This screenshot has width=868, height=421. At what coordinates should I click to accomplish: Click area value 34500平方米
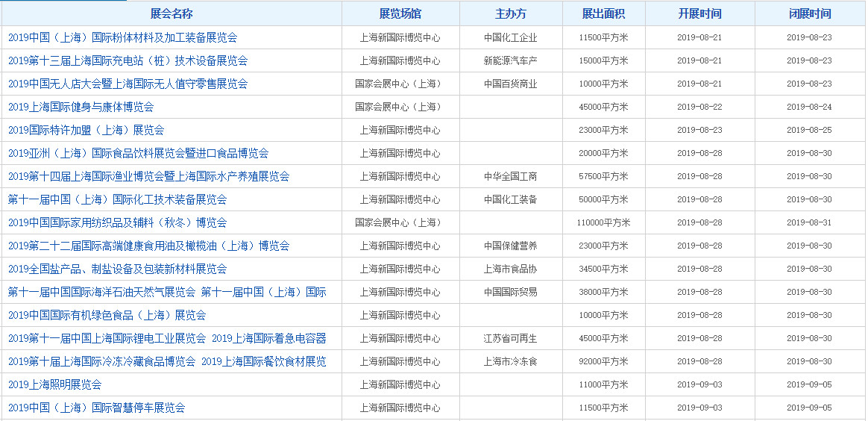coord(603,269)
